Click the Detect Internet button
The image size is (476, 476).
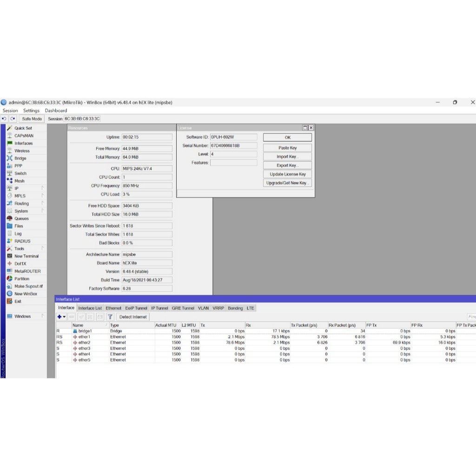(x=133, y=317)
